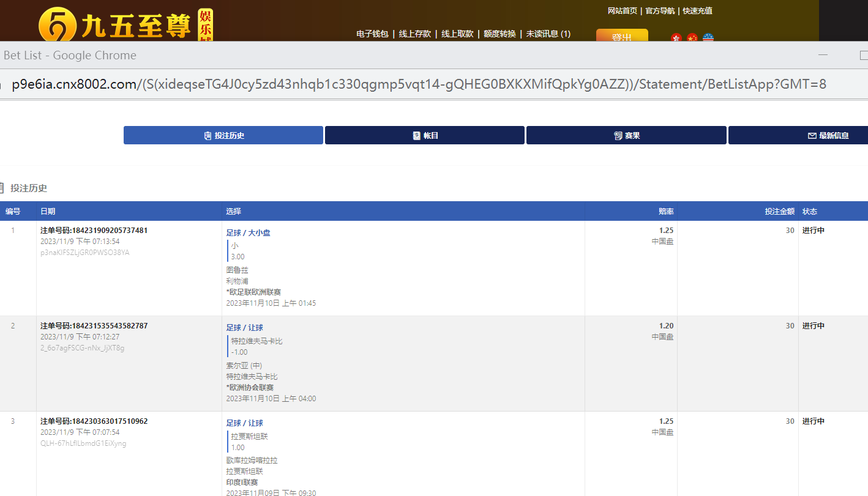Click league 印度I联赛
Image resolution: width=868 pixels, height=496 pixels.
242,483
